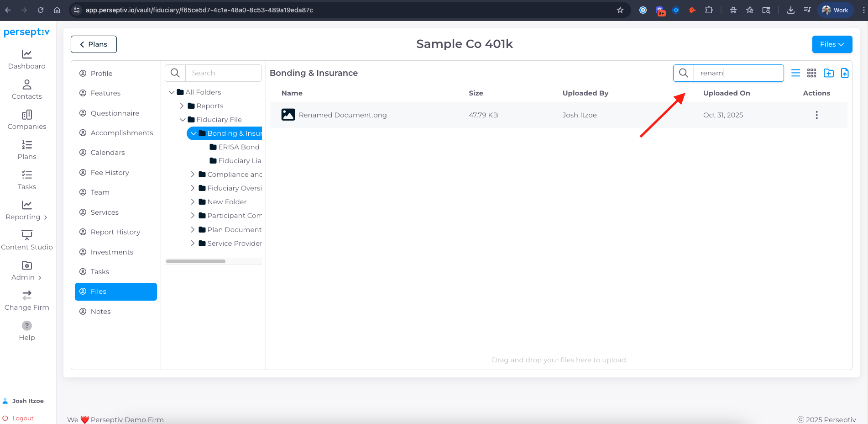The image size is (868, 424).
Task: Click the Josh Itzoe user profile
Action: [23, 401]
